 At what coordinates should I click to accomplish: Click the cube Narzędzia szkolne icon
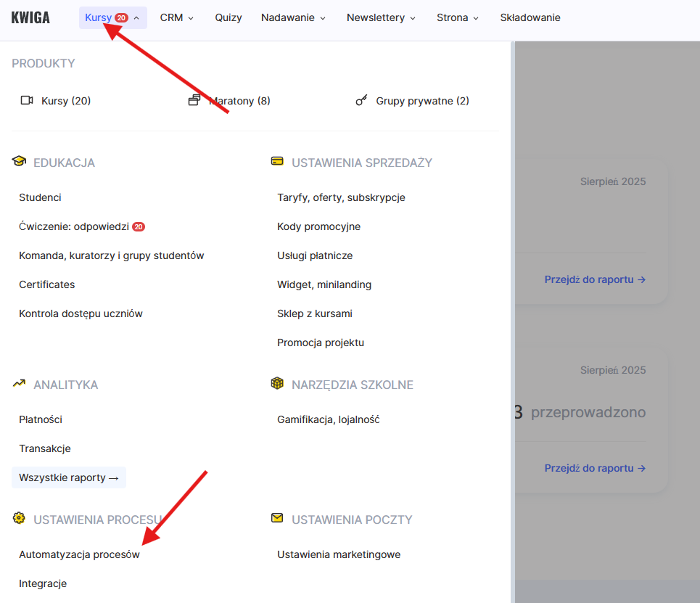[277, 384]
